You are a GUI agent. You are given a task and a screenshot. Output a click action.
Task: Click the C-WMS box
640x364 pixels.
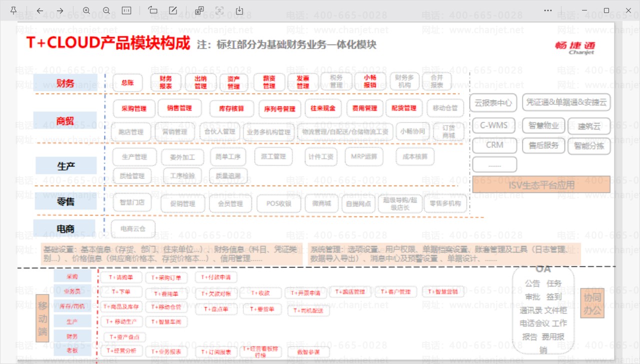pos(494,125)
